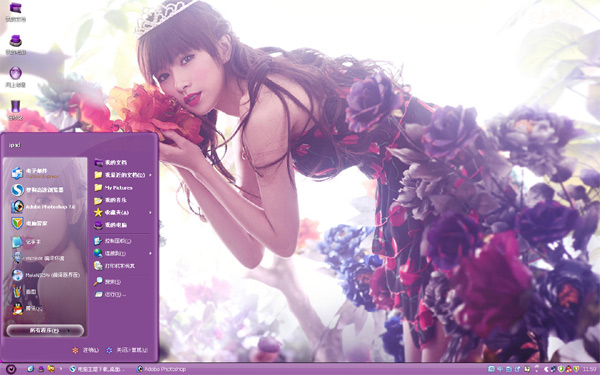Screen dimensions: 600x375
Task: Launch Internet Explorer from quick launch
Action: pos(31,369)
